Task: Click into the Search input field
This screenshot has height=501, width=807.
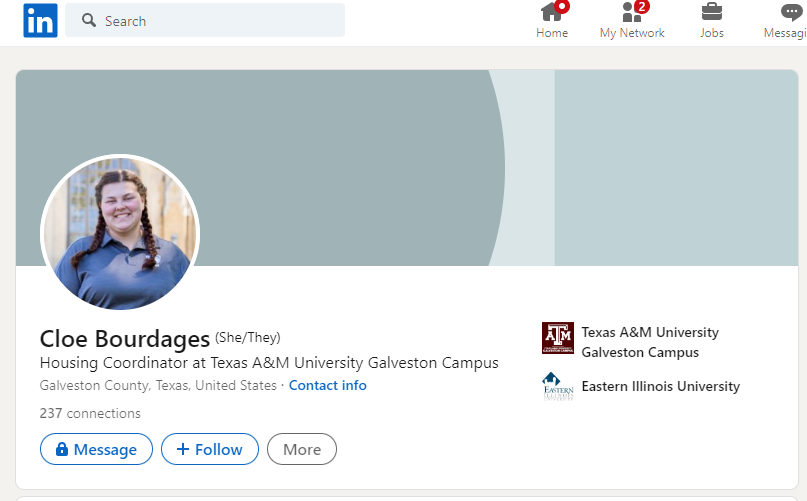Action: tap(220, 21)
